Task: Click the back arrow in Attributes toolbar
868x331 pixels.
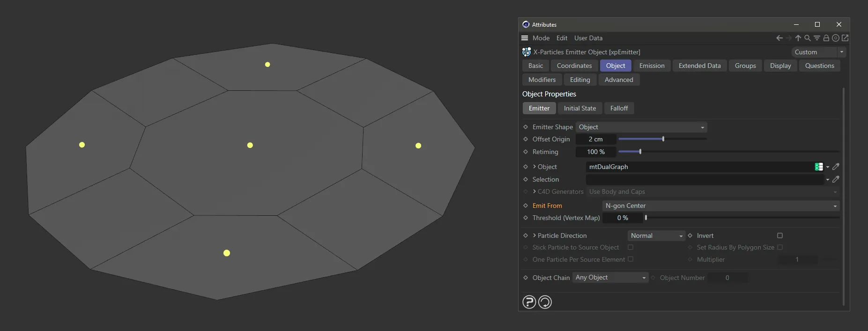Action: (779, 38)
